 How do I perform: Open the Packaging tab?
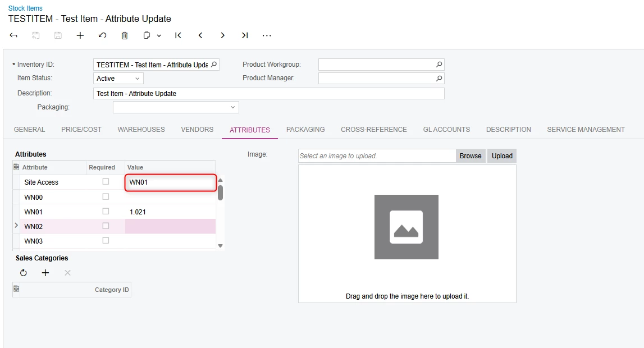tap(305, 129)
